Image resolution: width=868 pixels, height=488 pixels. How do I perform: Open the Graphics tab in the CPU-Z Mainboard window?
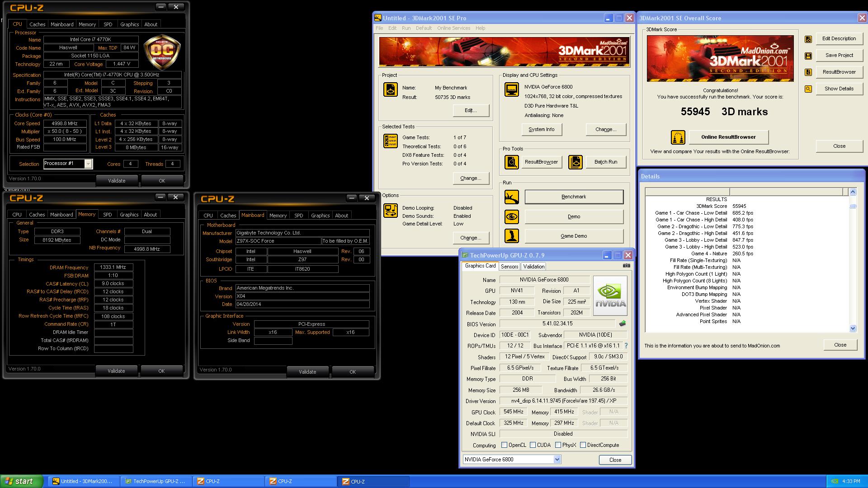coord(321,216)
